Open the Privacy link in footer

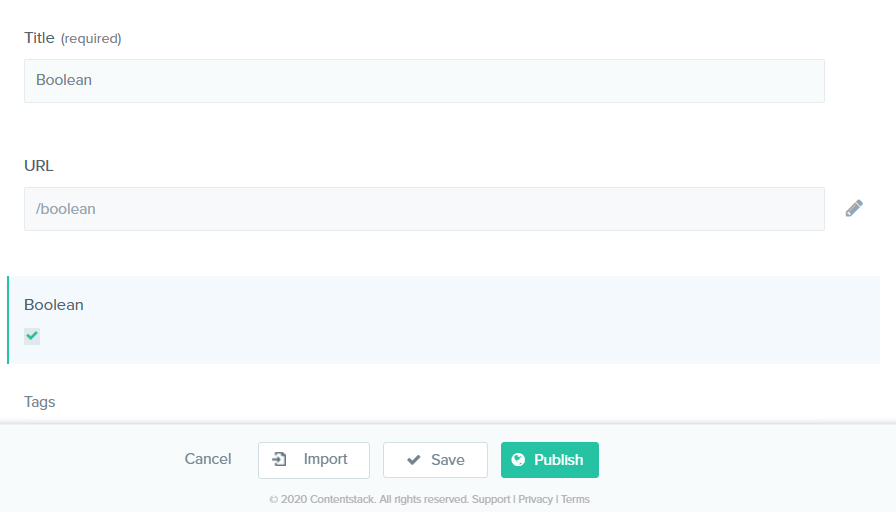click(535, 499)
